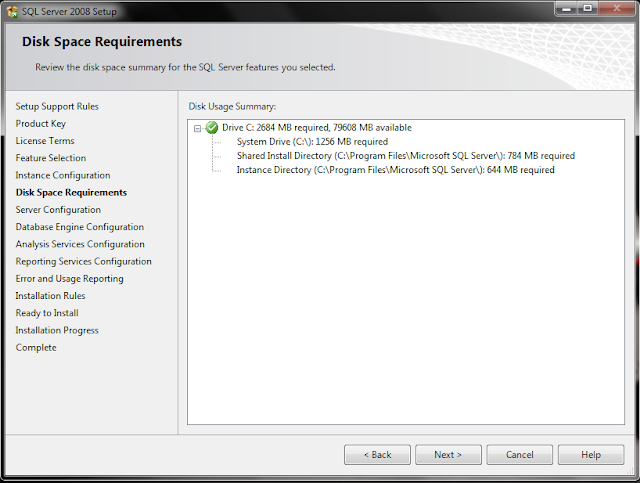The height and width of the screenshot is (483, 640).
Task: Click the Disk Space Requirements page heading
Action: pyautogui.click(x=102, y=42)
